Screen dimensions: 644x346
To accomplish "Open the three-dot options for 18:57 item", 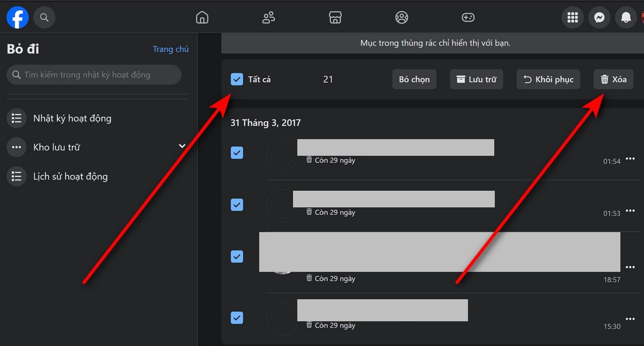I will (x=630, y=266).
